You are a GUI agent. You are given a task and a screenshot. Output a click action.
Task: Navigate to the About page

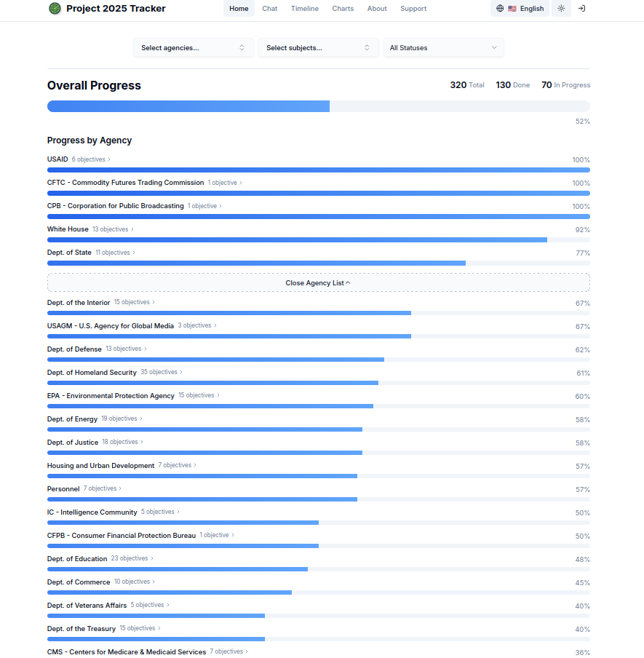pyautogui.click(x=377, y=9)
